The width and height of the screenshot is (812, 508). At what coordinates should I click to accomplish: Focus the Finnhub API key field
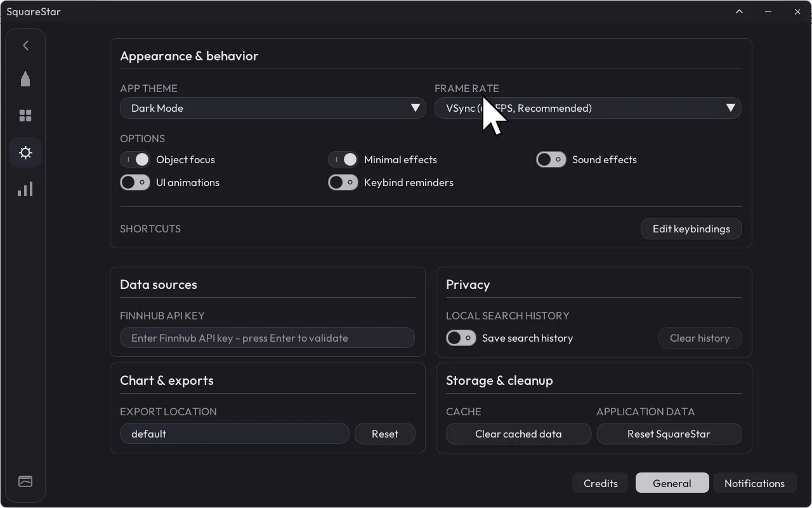[267, 338]
